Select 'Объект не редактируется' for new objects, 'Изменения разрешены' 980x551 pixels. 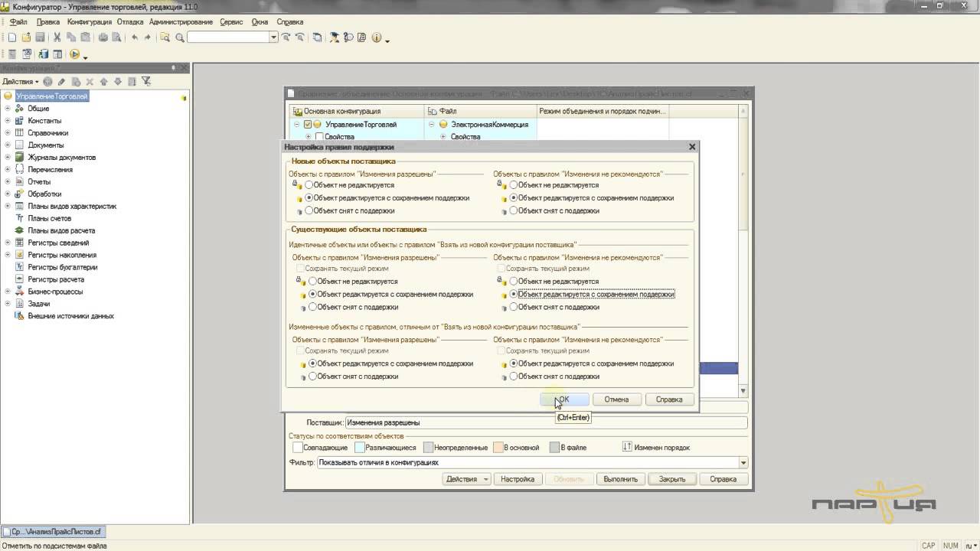(309, 185)
